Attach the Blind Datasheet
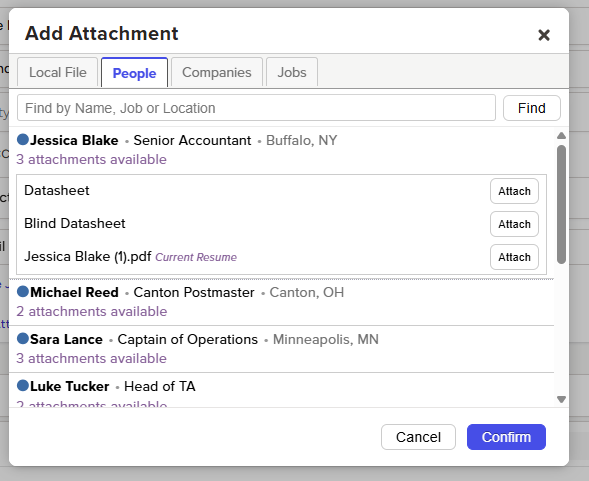 coord(514,224)
